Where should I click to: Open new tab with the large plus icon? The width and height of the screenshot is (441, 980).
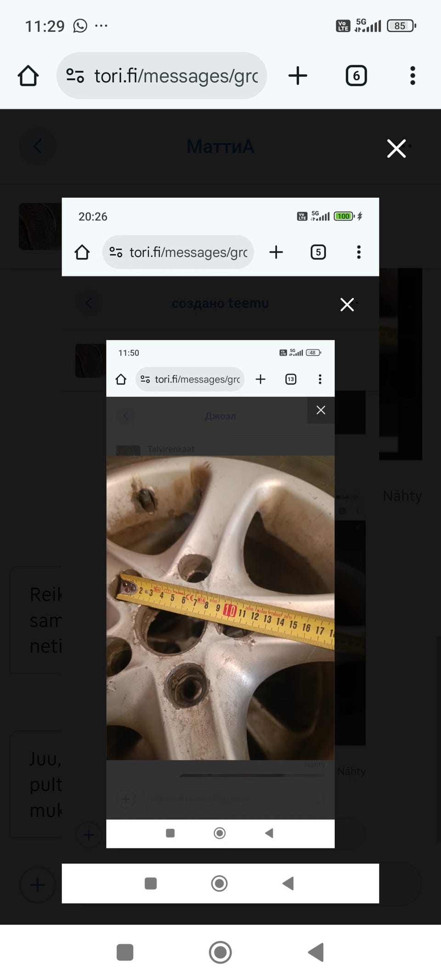[x=298, y=75]
